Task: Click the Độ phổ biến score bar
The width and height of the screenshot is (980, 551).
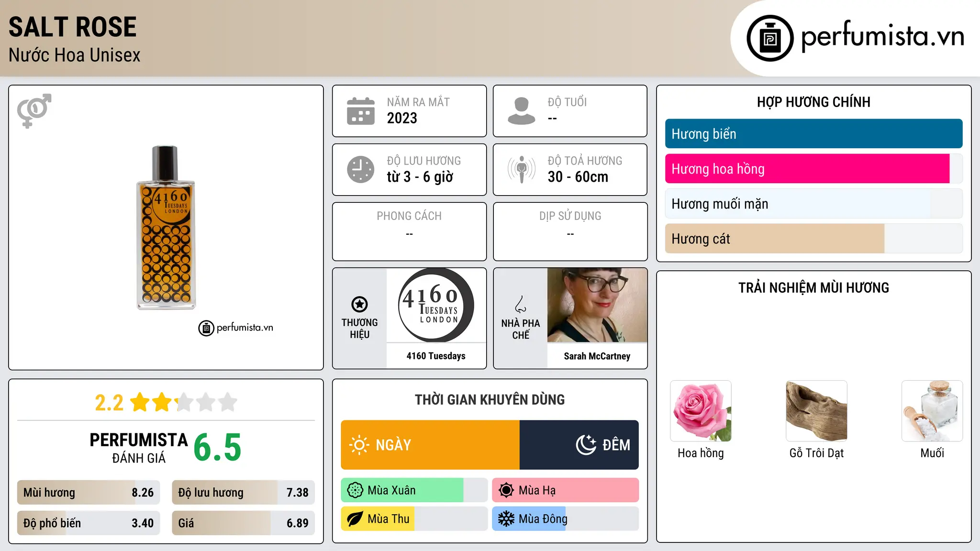Action: [x=89, y=523]
